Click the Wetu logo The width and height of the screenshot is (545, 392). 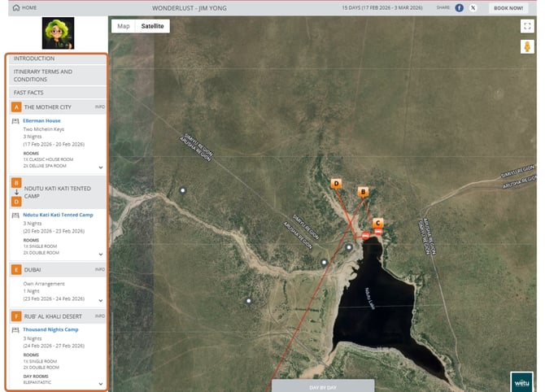click(x=521, y=382)
